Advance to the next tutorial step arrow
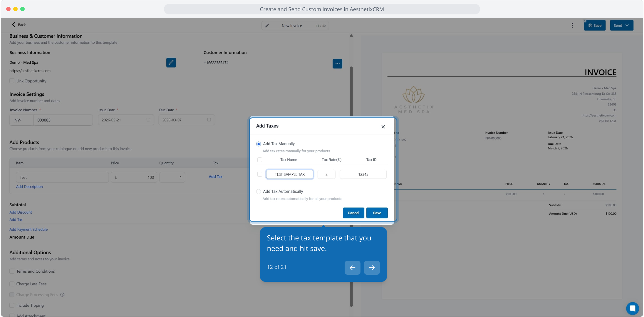 point(372,268)
